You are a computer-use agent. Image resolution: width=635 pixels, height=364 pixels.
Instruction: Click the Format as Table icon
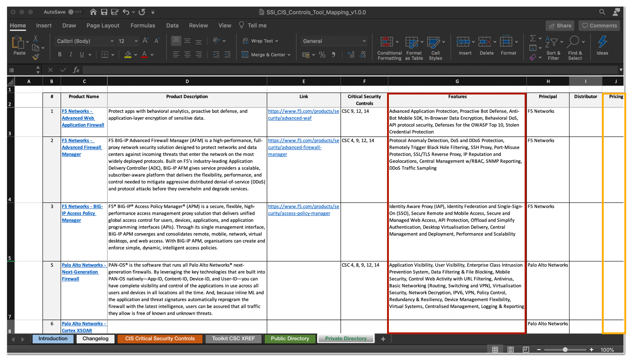pyautogui.click(x=412, y=42)
